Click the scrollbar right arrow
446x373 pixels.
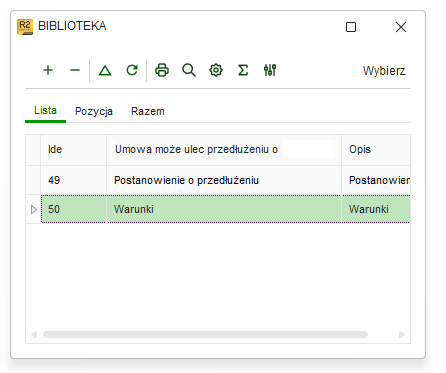coord(402,334)
